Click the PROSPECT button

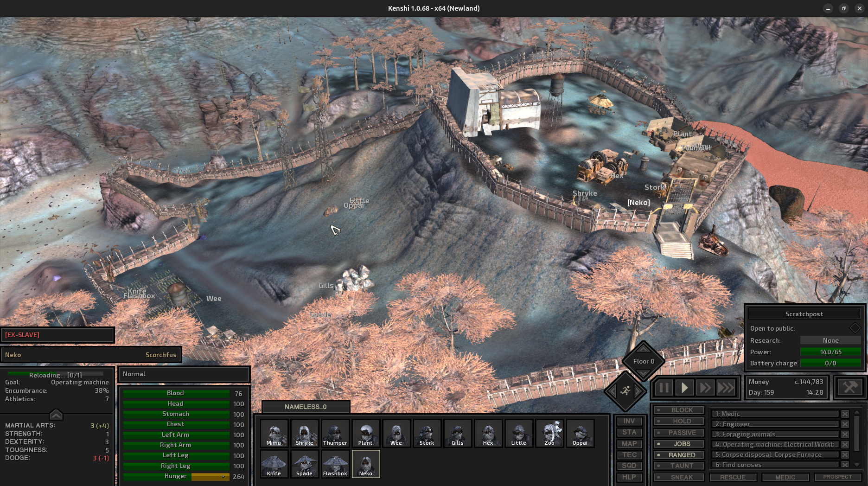click(837, 477)
